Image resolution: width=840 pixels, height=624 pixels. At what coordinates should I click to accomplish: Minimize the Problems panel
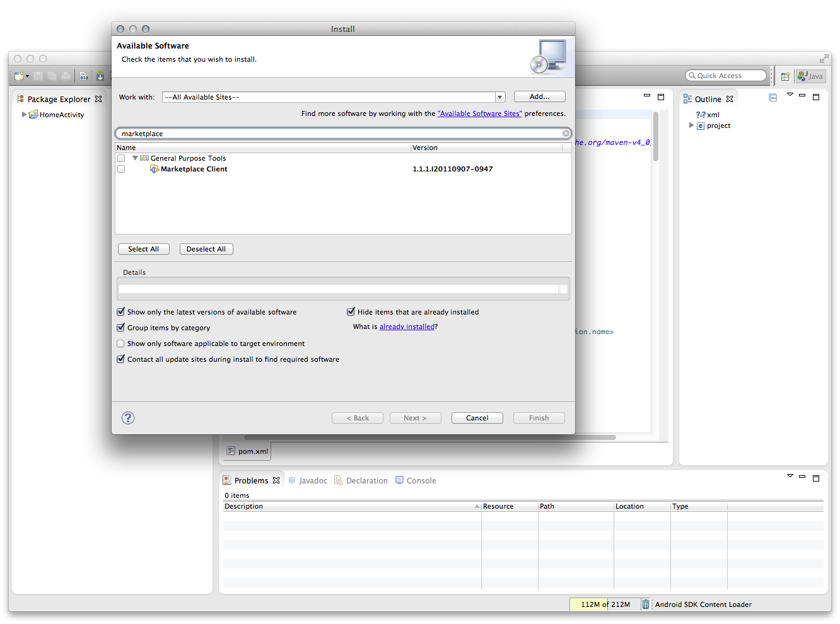click(802, 477)
